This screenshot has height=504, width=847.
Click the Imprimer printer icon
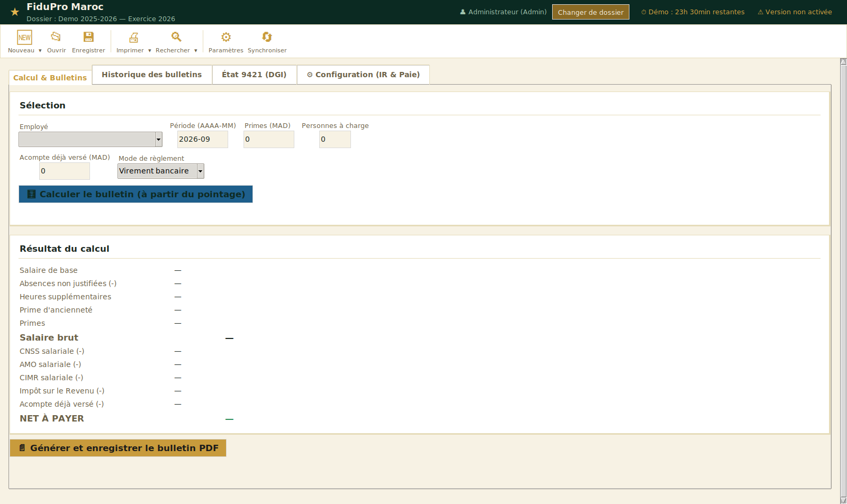pos(133,37)
